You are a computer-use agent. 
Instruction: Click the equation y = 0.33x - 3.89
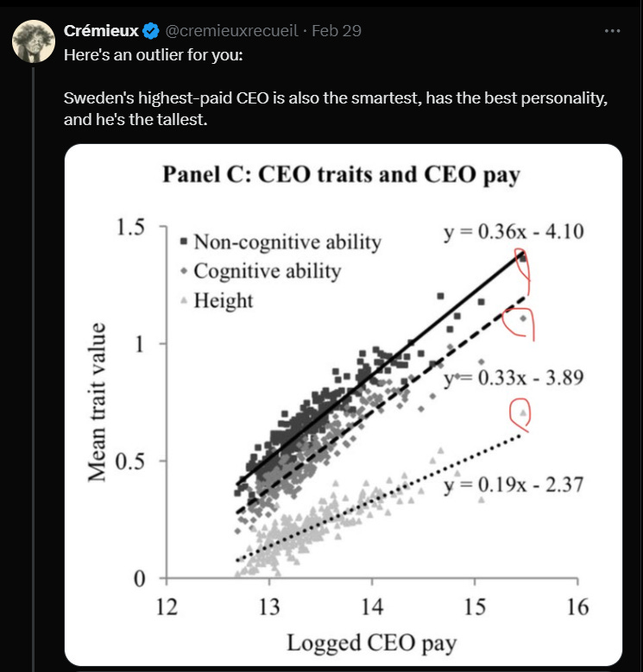pyautogui.click(x=514, y=378)
